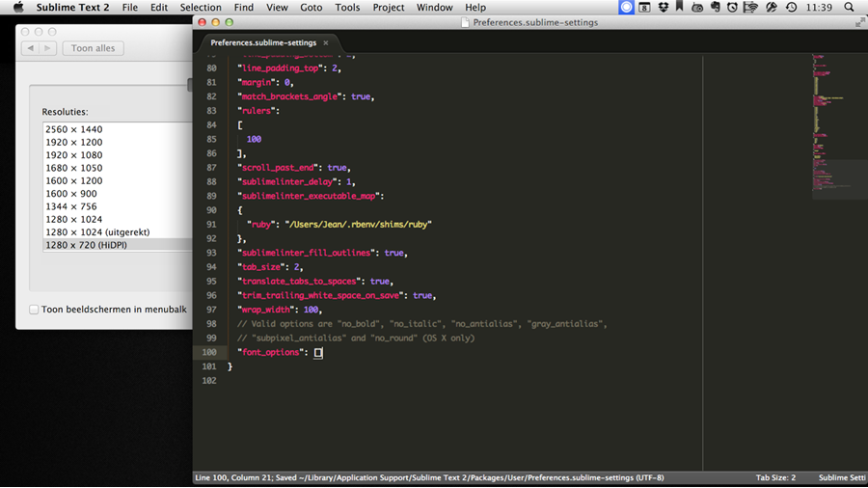Click the "/Users/Jean/.rbenv/shims/ruby" string
Image resolution: width=868 pixels, height=488 pixels.
(x=358, y=224)
